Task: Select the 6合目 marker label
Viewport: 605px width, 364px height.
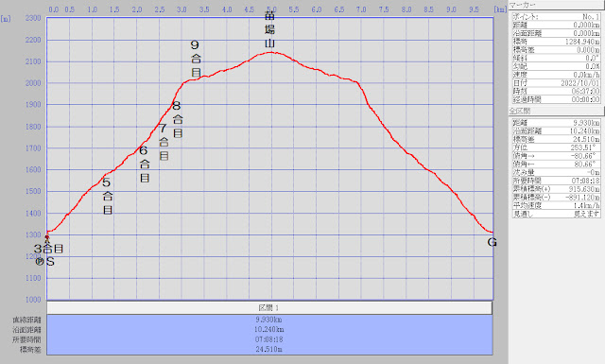Action: (145, 165)
